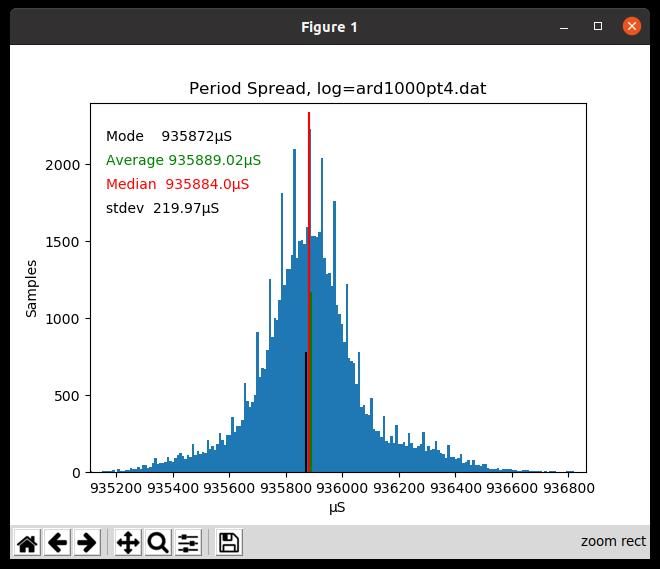Click the y-axis tick label 2000
Viewport: 660px width, 569px height.
click(62, 165)
